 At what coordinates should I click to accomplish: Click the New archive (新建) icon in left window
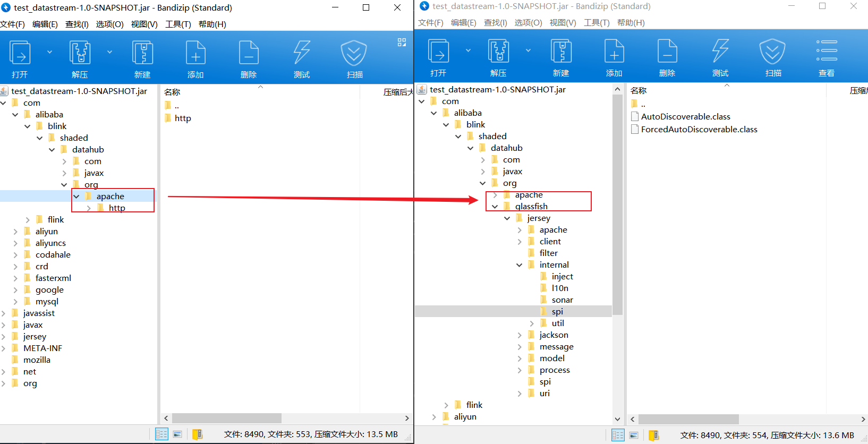click(142, 53)
